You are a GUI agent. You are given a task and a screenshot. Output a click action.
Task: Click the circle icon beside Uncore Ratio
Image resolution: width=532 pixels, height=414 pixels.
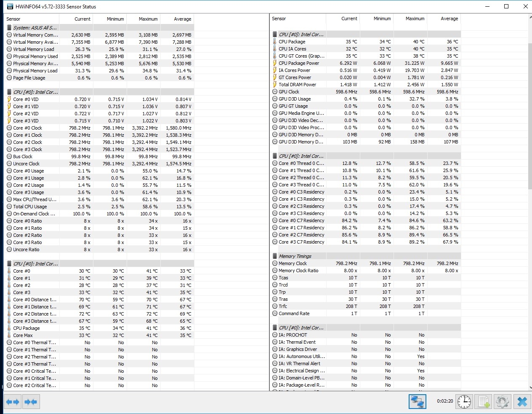(x=9, y=249)
